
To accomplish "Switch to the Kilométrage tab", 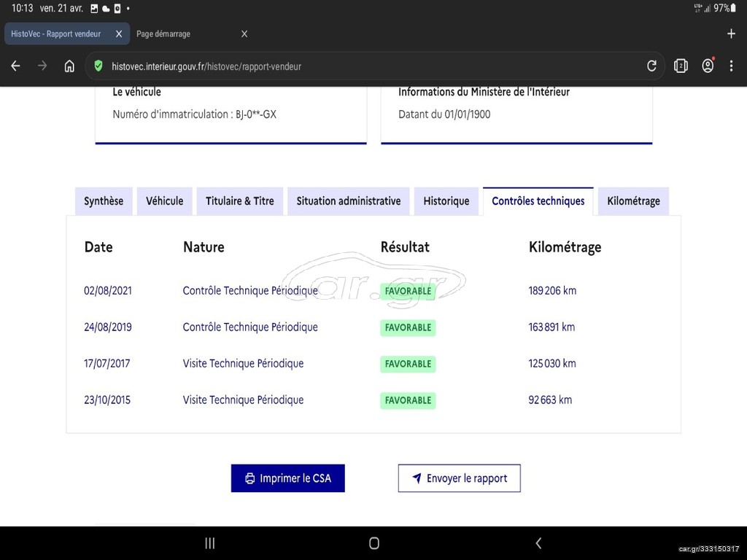I will tap(633, 201).
